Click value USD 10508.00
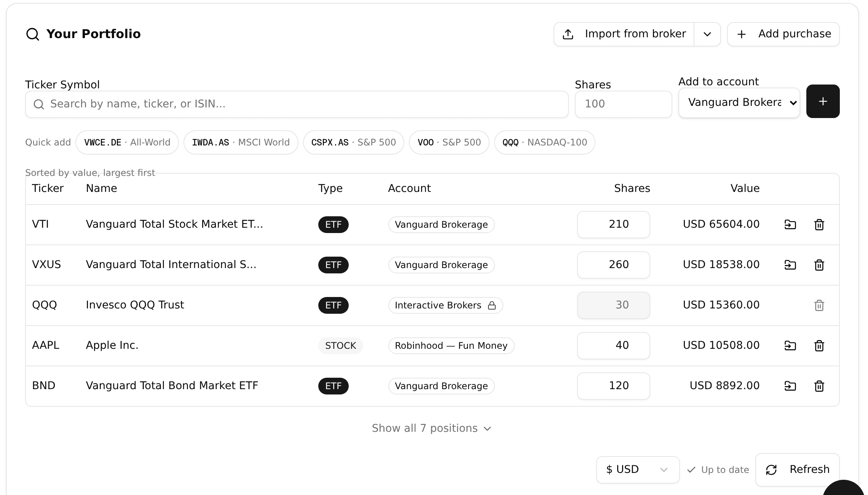Viewport: 868px width, 495px height. pyautogui.click(x=721, y=345)
